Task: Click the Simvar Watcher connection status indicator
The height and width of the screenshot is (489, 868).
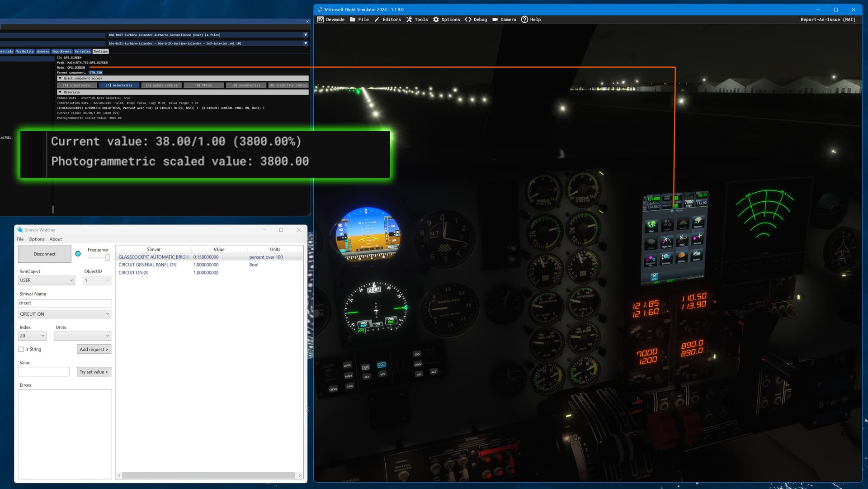Action: click(78, 254)
